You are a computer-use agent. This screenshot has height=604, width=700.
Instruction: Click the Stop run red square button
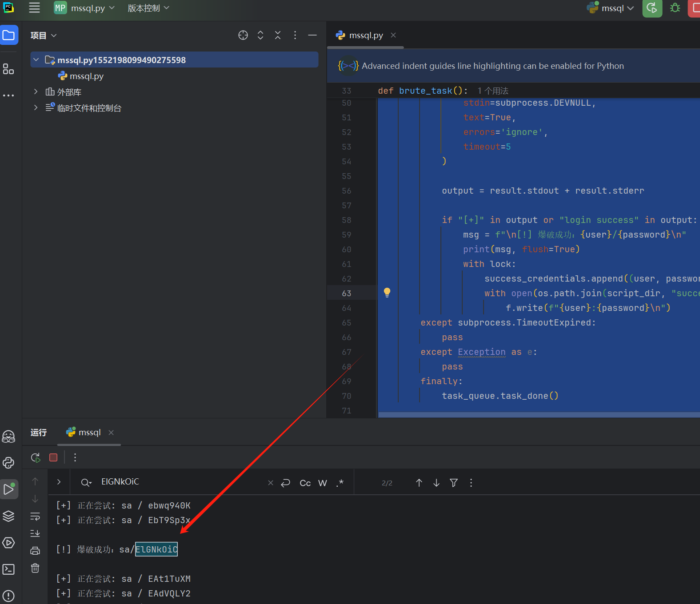click(x=53, y=457)
